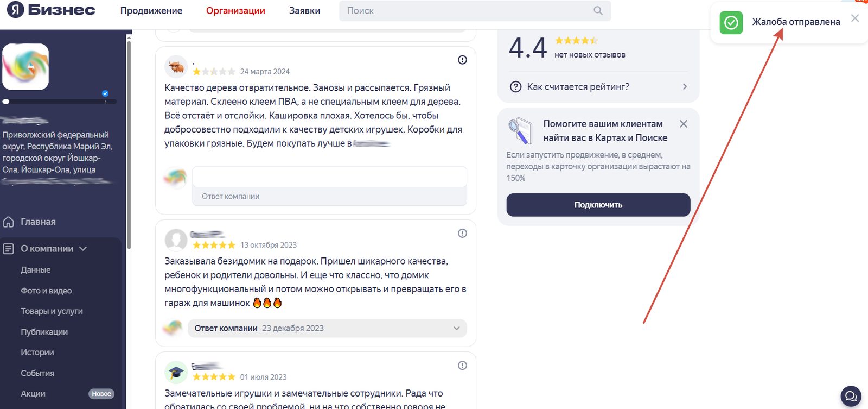
Task: Report the 13 октября 2023 review
Action: click(x=462, y=233)
